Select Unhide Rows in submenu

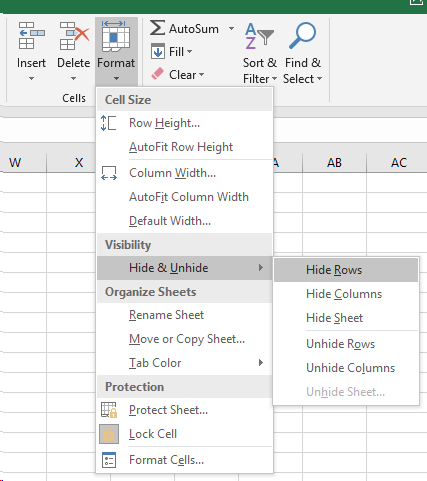point(346,344)
